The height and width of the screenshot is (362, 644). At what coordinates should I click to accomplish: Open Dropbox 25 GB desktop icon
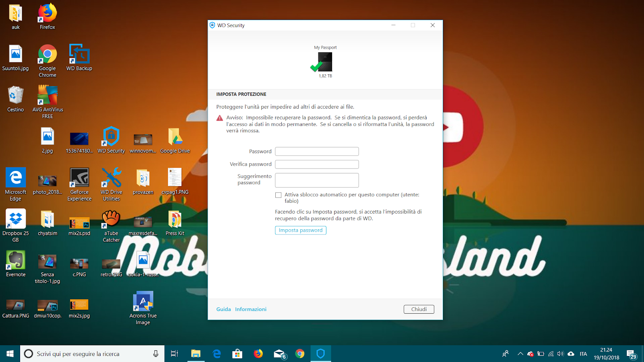pyautogui.click(x=16, y=225)
